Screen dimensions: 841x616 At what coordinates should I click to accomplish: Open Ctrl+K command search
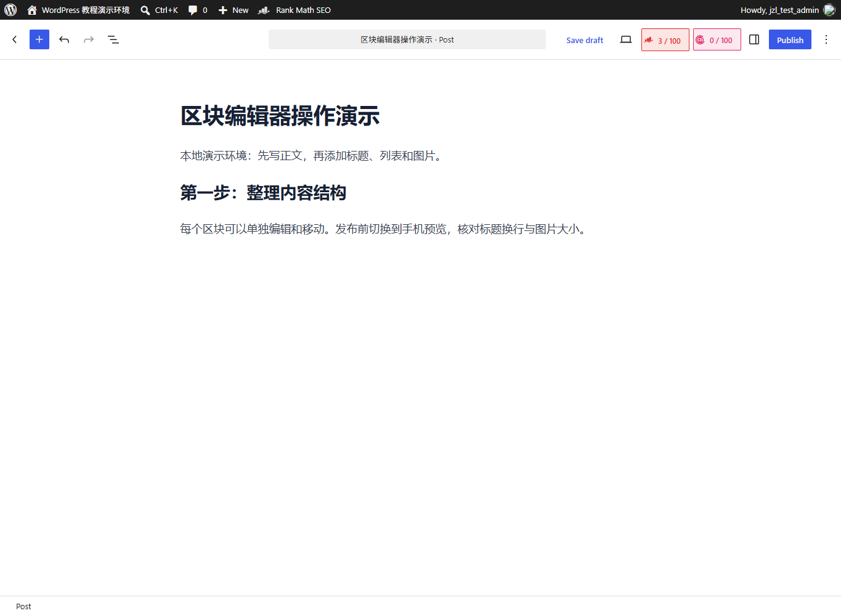[x=159, y=10]
